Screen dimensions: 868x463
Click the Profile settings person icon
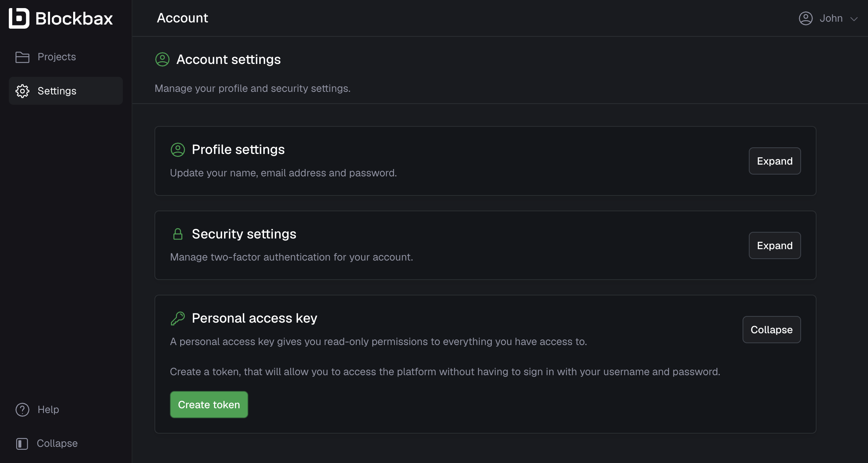[x=178, y=150]
